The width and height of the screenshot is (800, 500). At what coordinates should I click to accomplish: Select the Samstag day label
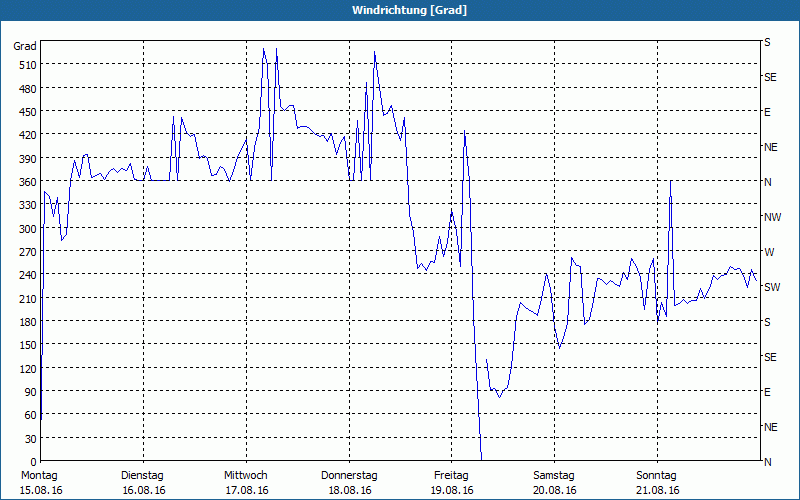coord(554,476)
